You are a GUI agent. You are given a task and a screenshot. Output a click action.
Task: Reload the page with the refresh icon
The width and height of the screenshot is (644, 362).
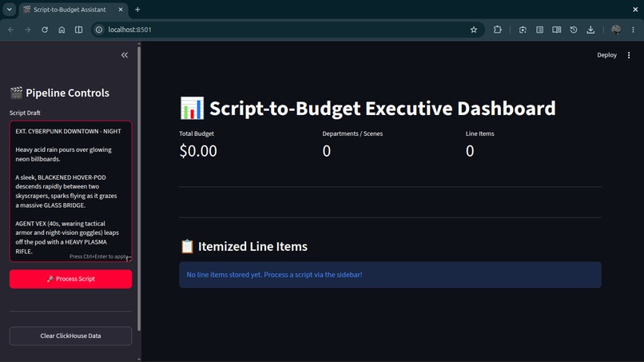[x=45, y=30]
